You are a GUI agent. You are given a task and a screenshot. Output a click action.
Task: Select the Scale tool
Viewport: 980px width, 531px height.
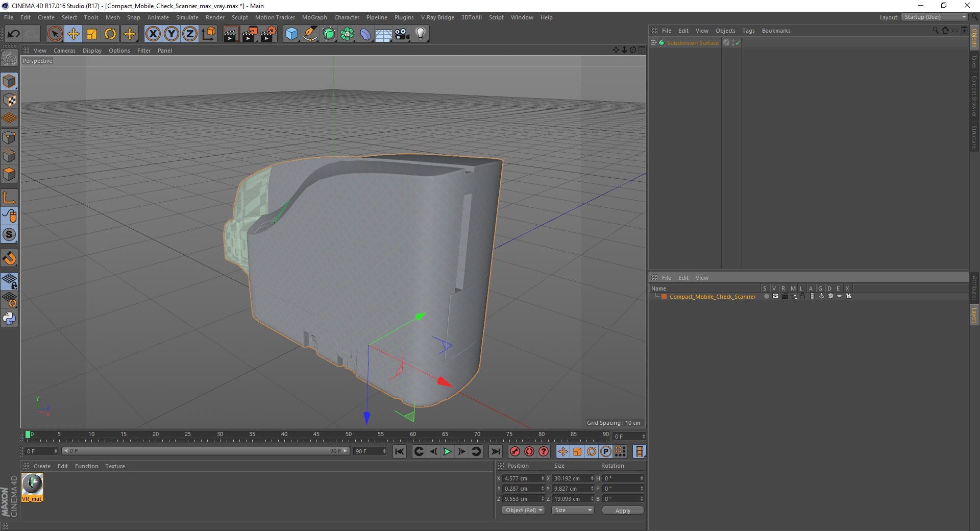92,34
